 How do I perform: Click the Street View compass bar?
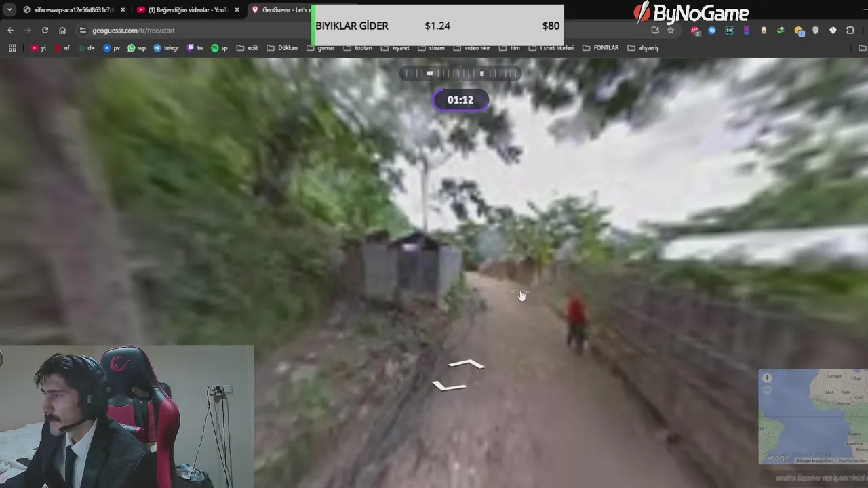pos(460,73)
